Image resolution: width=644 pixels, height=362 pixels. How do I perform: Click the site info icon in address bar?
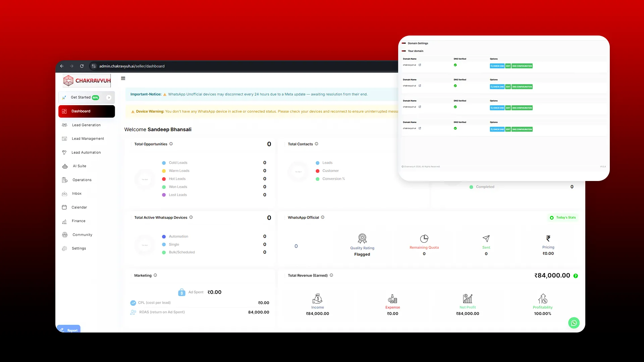coord(94,66)
